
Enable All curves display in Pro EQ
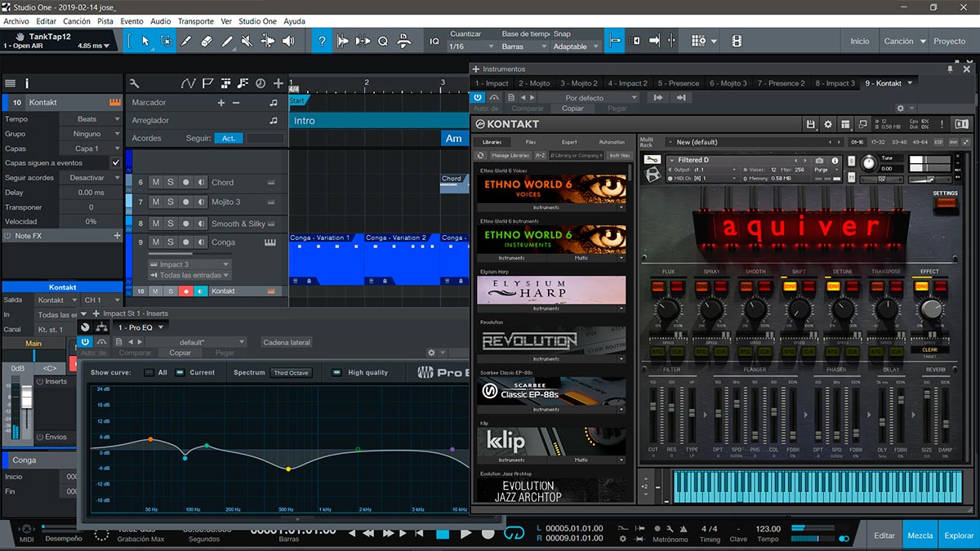coord(149,373)
